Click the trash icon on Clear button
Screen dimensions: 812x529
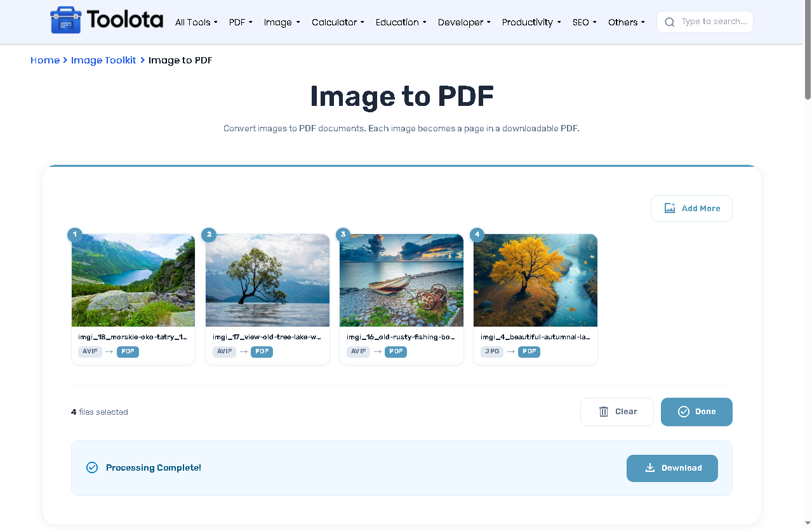click(604, 412)
